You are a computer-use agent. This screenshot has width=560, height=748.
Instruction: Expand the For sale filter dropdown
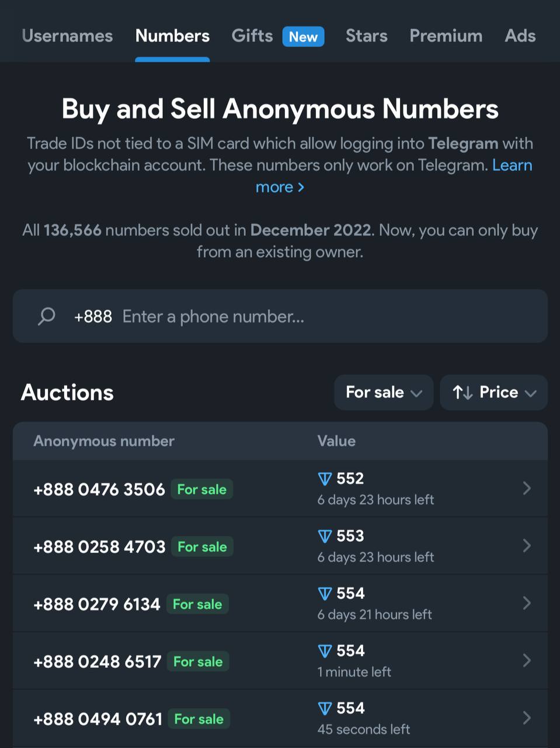point(384,392)
